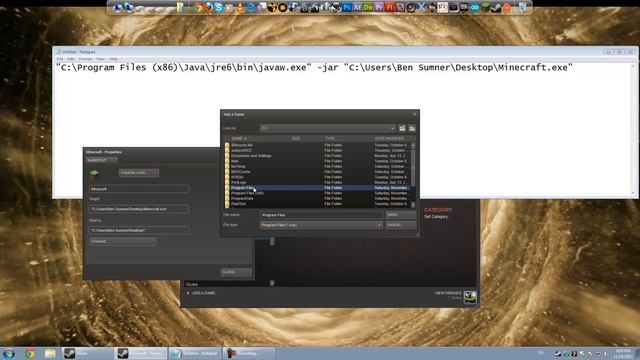Select the MSOCache folder row
The height and width of the screenshot is (360, 640).
pyautogui.click(x=317, y=172)
